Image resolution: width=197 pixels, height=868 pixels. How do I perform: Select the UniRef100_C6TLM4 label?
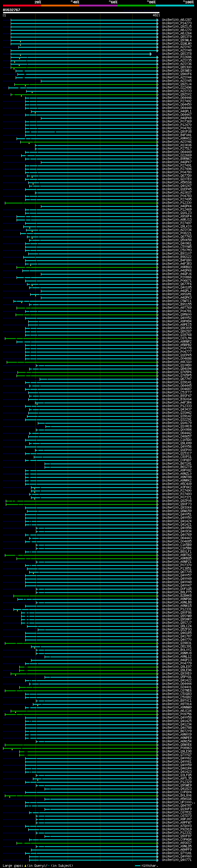pyautogui.click(x=177, y=338)
